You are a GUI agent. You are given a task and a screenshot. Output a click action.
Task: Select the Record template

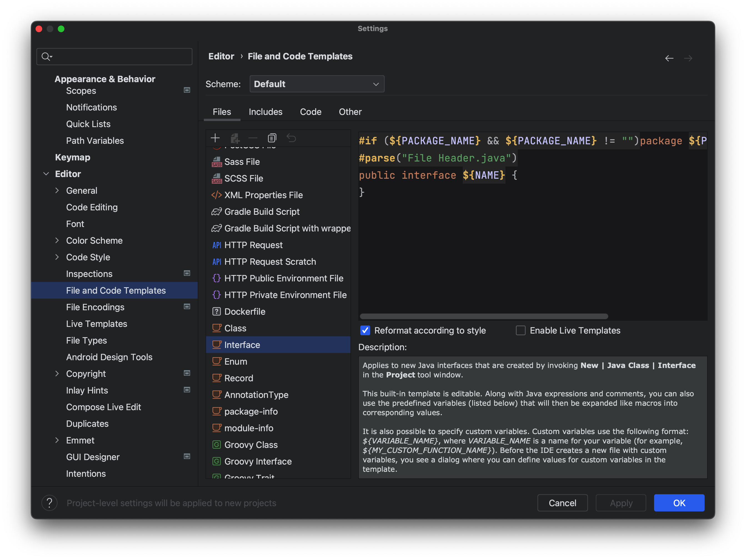click(x=278, y=378)
